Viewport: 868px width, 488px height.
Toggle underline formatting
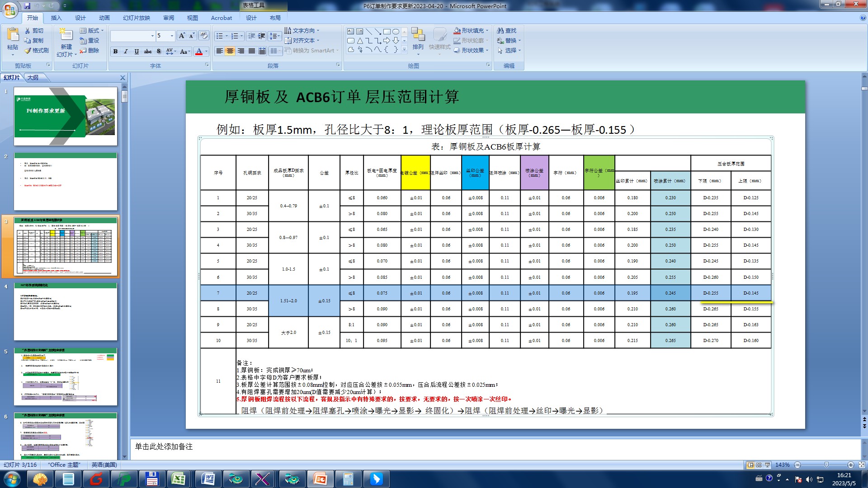137,52
